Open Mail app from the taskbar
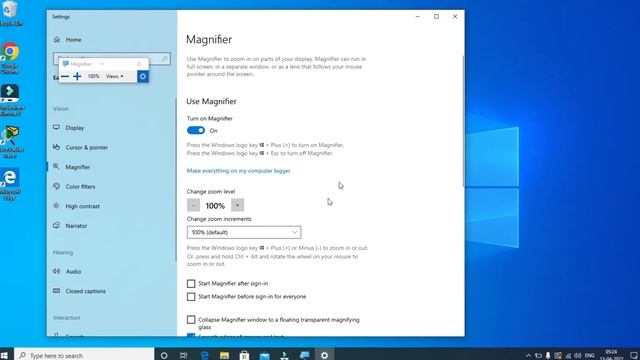The image size is (640, 360). [264, 356]
